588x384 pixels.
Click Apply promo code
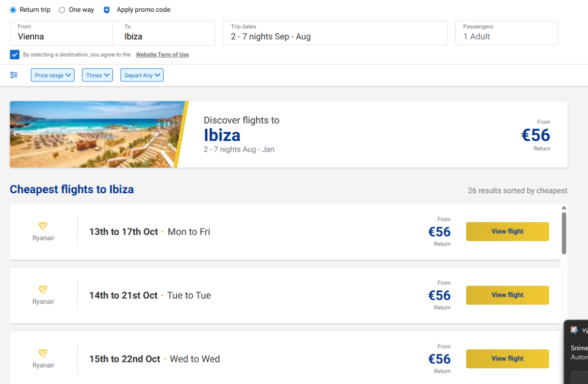tap(144, 10)
